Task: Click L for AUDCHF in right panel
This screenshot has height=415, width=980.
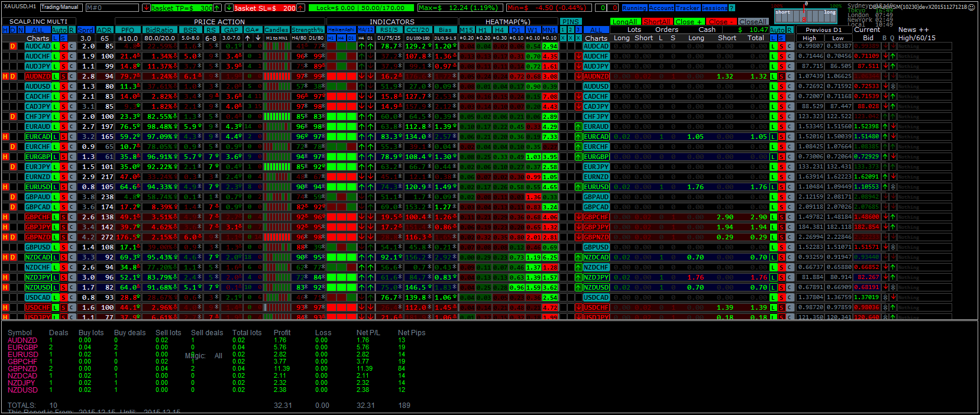Action: [x=773, y=56]
